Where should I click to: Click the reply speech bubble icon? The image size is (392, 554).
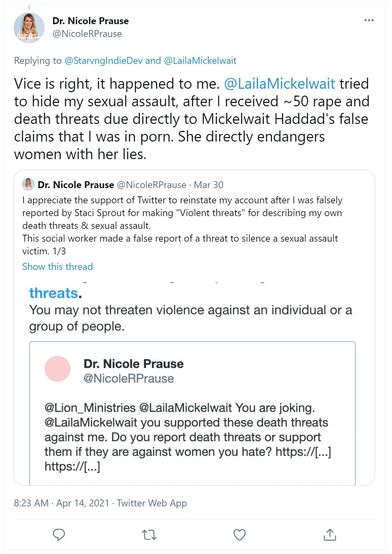(59, 534)
